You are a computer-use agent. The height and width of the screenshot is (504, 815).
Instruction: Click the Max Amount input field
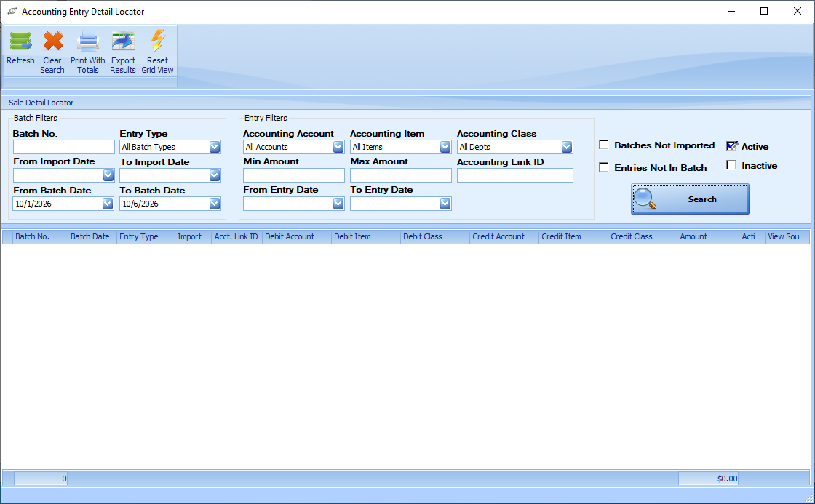click(401, 175)
